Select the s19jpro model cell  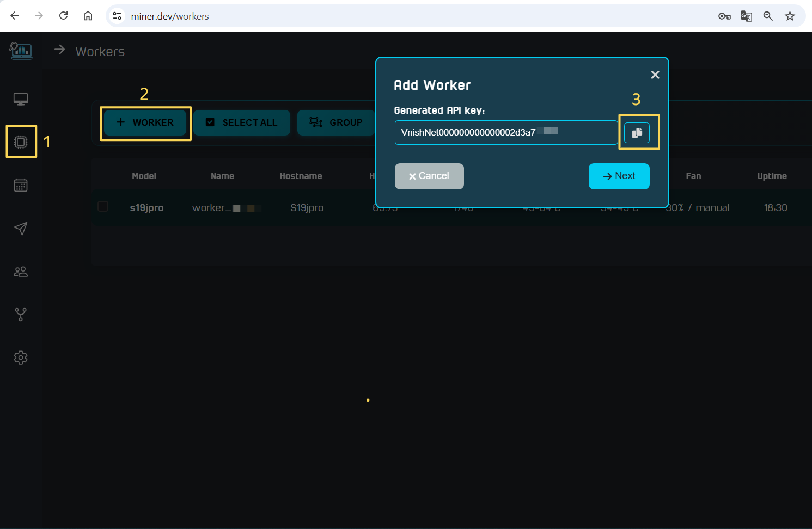(x=146, y=208)
